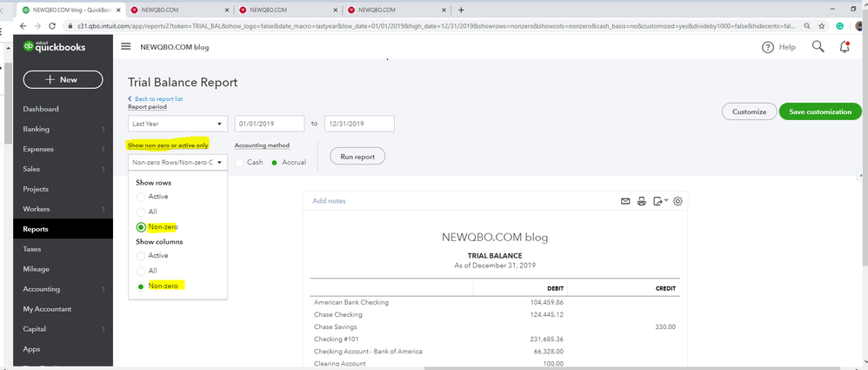Click the Checking #101 account row
868x370 pixels.
point(495,339)
